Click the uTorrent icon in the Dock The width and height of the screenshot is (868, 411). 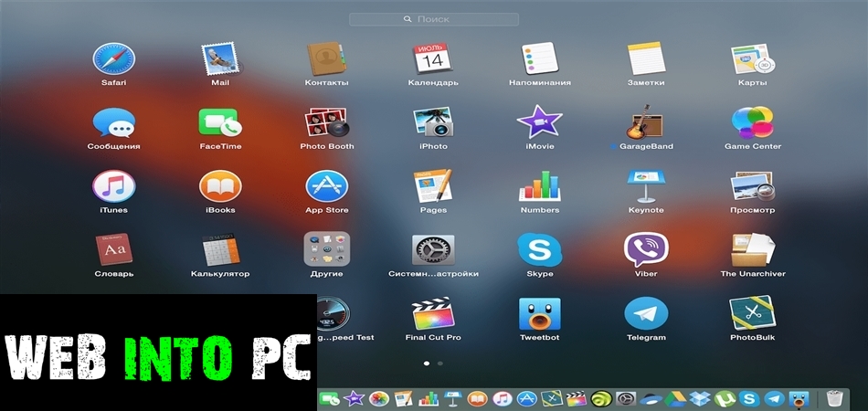(x=725, y=398)
